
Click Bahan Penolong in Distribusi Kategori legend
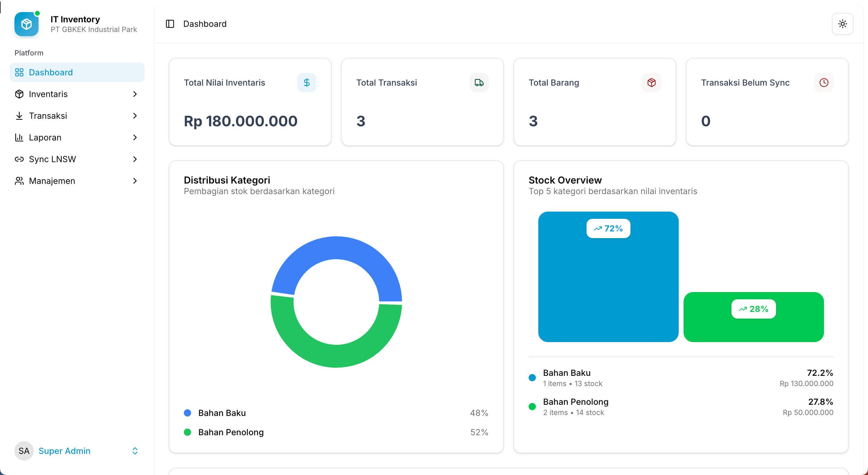231,432
